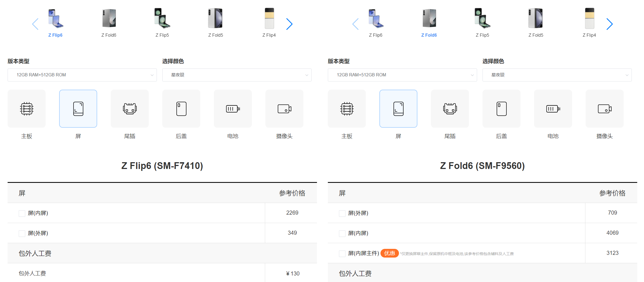Click the 4069 price for Z Fold6 内屏

click(613, 233)
